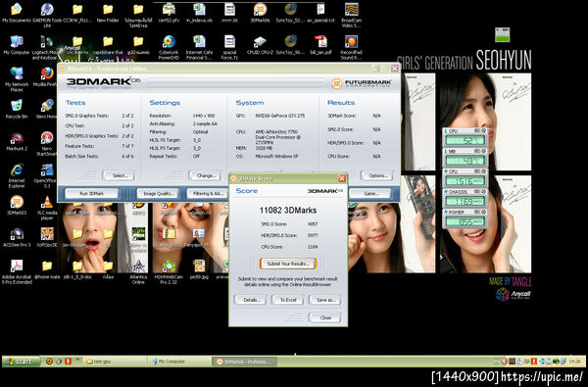
Task: Open the 3DMark03 desktop shortcut
Action: [17, 205]
